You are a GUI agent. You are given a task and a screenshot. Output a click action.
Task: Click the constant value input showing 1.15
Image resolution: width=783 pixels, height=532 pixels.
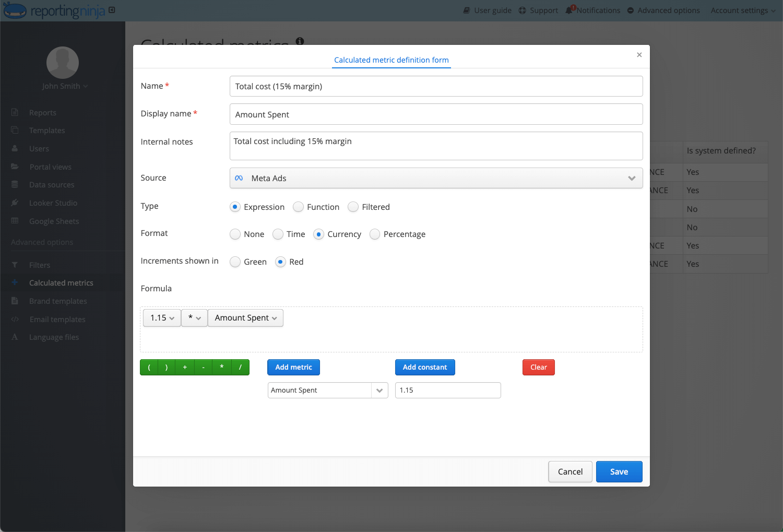point(447,390)
